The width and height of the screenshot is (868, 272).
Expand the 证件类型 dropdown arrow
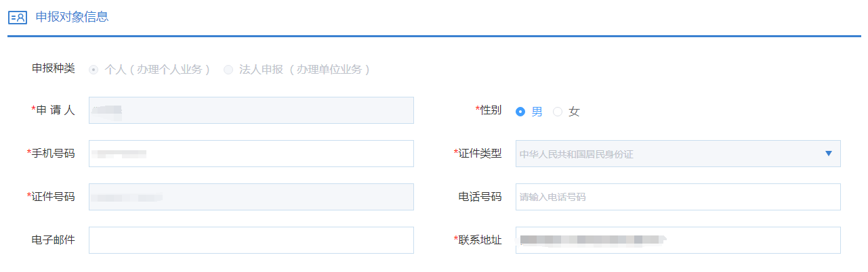click(828, 154)
